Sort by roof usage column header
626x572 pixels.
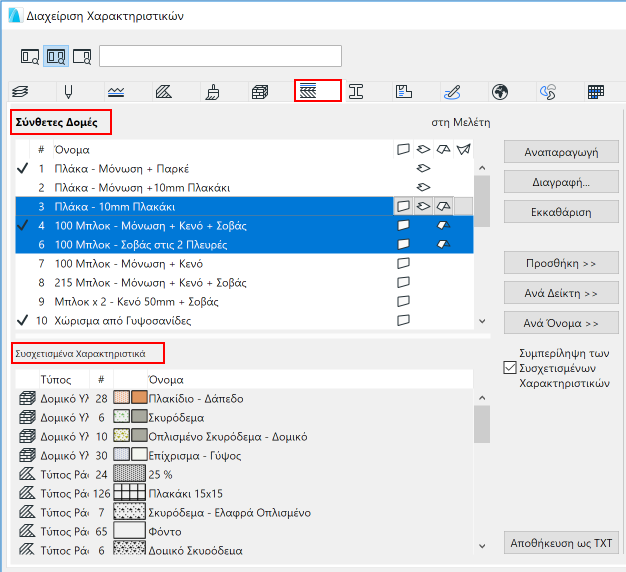point(443,149)
